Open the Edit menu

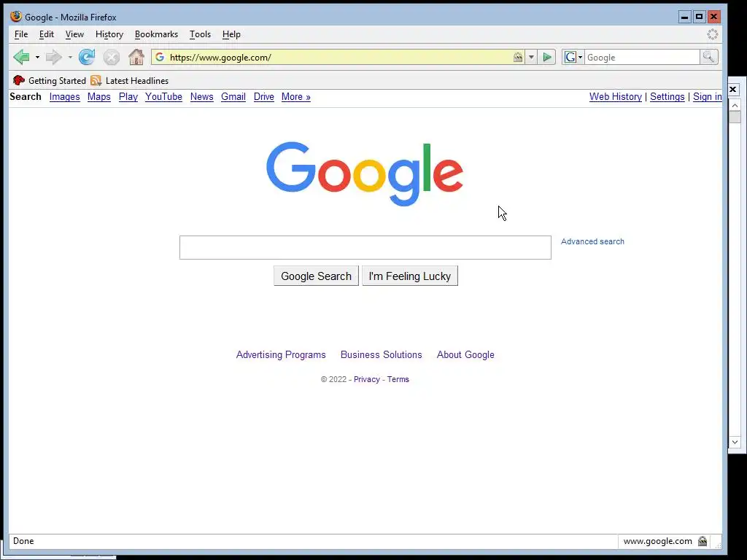[46, 34]
